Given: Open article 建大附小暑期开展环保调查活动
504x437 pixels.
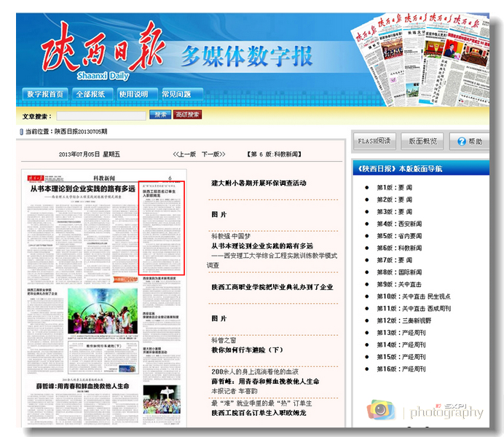Looking at the screenshot, I should pos(259,183).
